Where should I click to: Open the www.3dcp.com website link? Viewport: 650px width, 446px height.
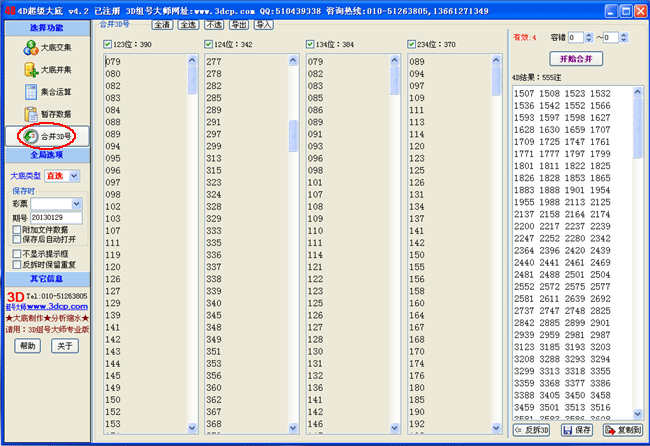pyautogui.click(x=54, y=306)
